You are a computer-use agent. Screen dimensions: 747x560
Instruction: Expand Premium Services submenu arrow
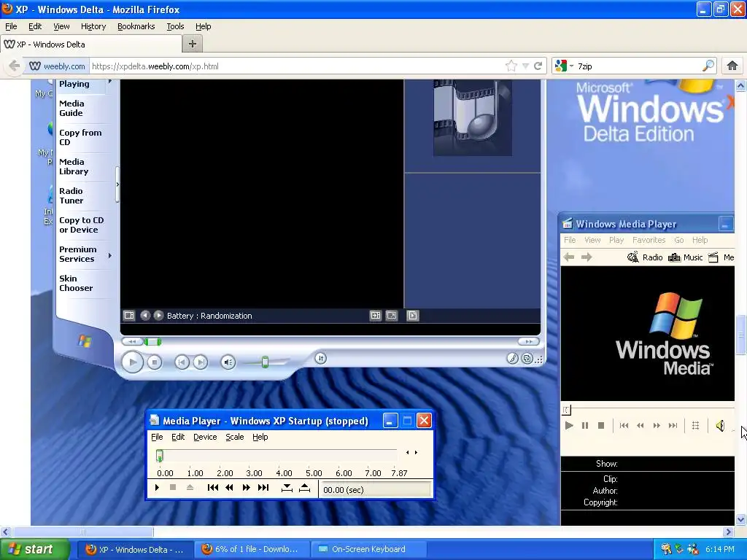point(110,256)
